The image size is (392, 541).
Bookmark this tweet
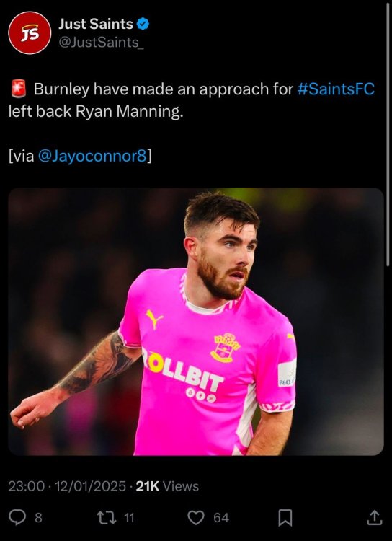(x=285, y=517)
